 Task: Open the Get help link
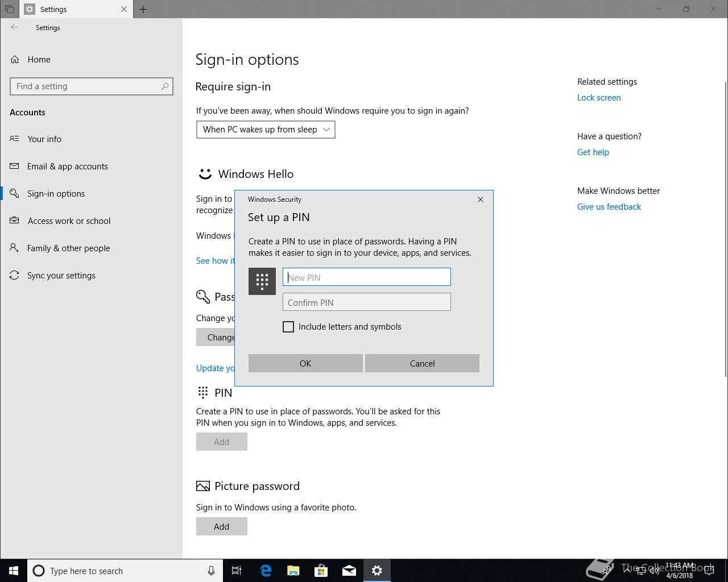(x=593, y=152)
